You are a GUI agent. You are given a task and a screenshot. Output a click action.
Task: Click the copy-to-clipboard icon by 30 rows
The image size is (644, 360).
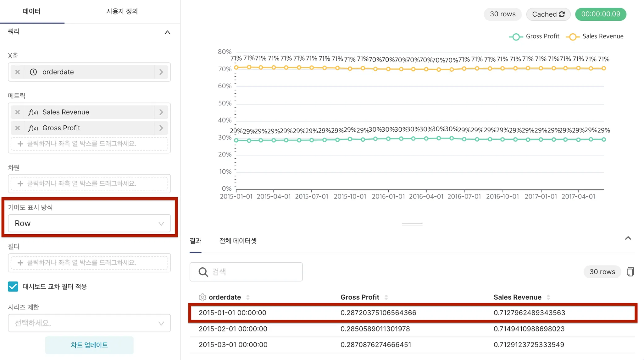click(x=630, y=272)
